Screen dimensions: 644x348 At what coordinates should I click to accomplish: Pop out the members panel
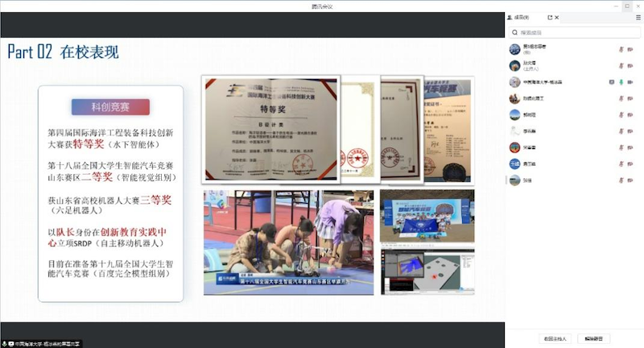551,17
